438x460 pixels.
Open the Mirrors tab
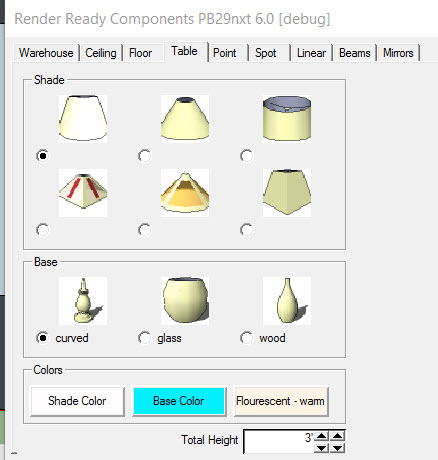coord(398,53)
